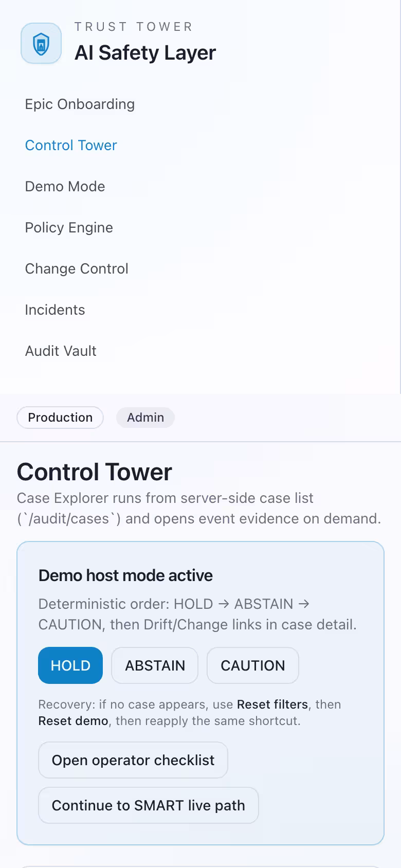Open Epic Onboarding from the sidebar
Screen dimensions: 401x868
(79, 104)
